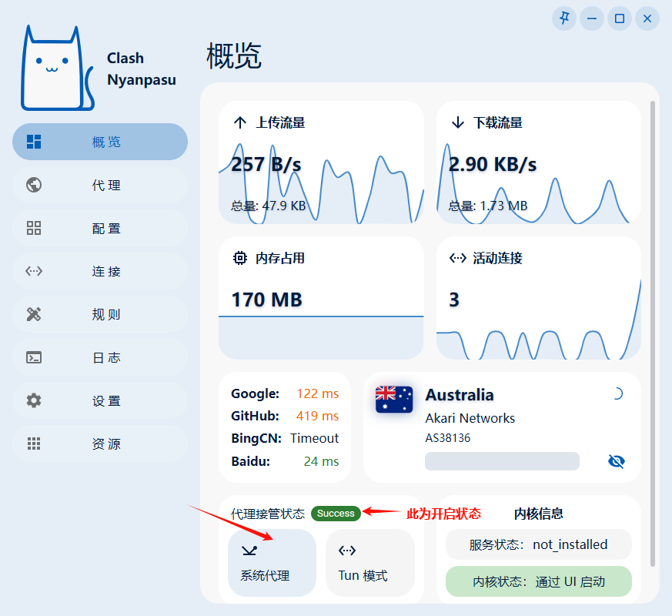Click the 内核状态: 通过 UI 启动 row
The width and height of the screenshot is (672, 616).
(538, 581)
